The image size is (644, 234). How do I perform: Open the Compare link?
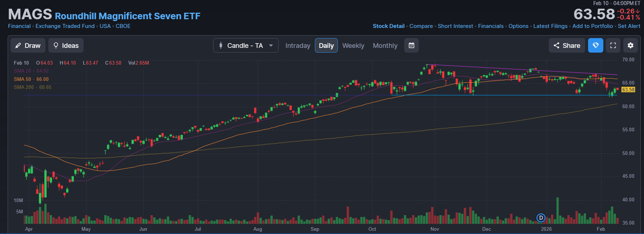[421, 26]
